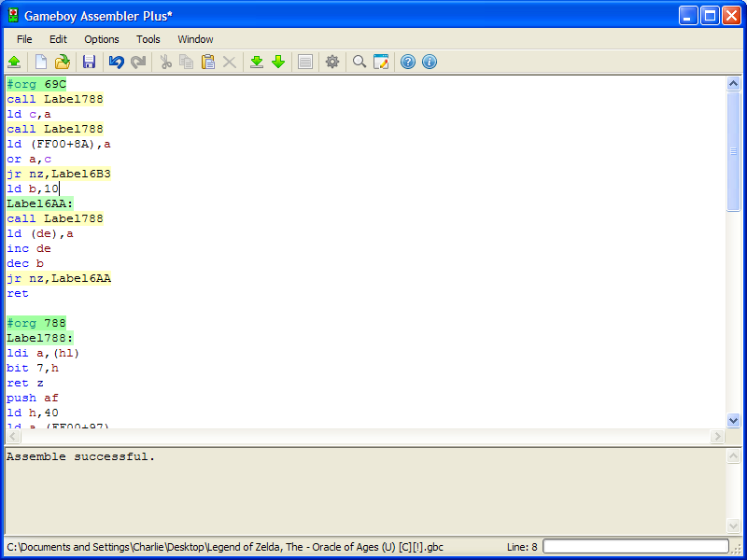Open the File menu
The width and height of the screenshot is (747, 560).
pyautogui.click(x=24, y=39)
